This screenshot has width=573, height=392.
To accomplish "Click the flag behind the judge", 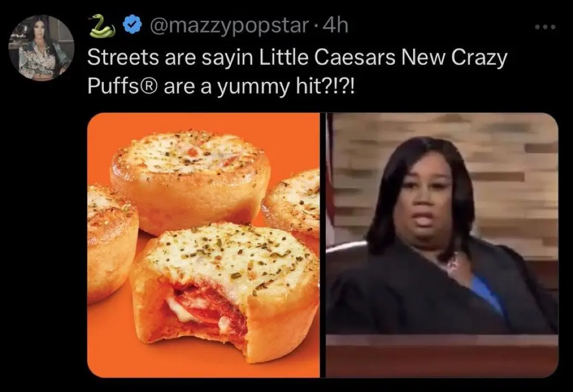I will pos(331,179).
